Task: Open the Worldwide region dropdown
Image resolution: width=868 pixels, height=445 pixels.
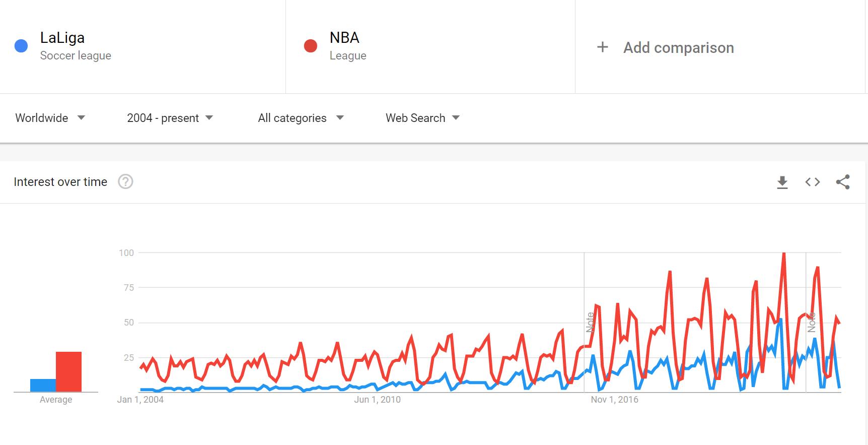Action: (x=50, y=118)
